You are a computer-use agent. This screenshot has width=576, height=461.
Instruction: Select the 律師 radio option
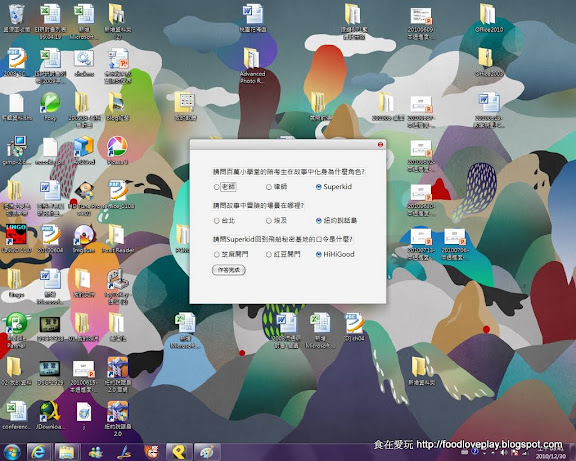click(x=276, y=187)
